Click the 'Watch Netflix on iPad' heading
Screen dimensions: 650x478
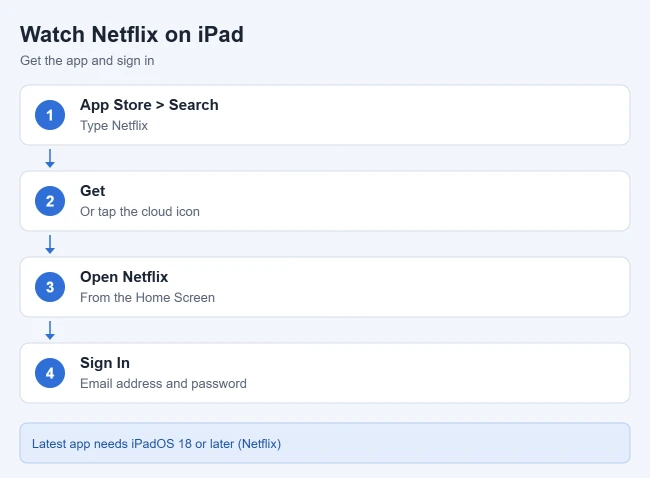coord(132,34)
